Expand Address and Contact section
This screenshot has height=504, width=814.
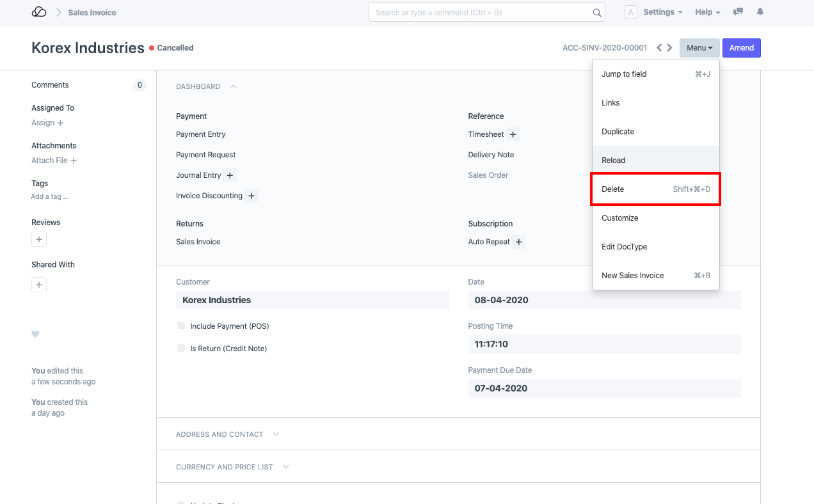coord(276,434)
